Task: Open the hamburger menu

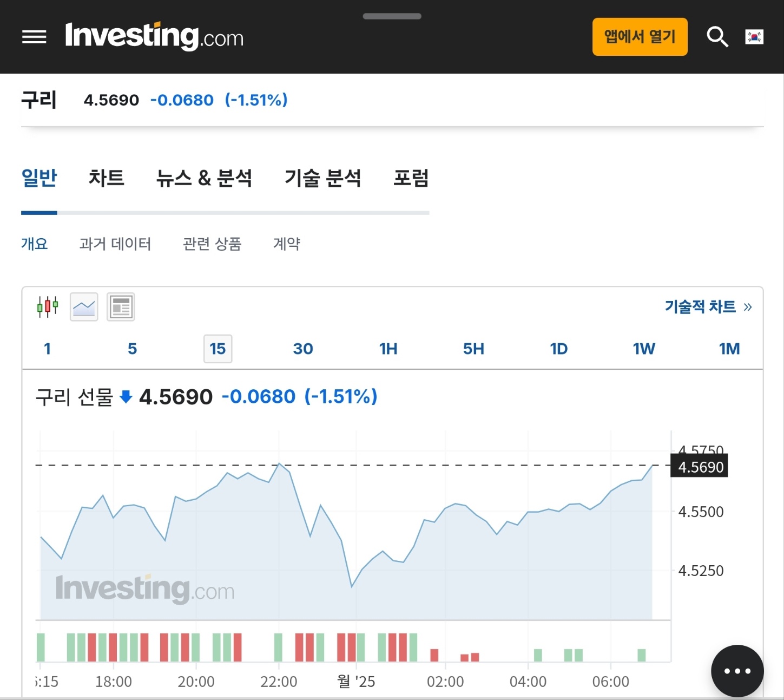Action: (x=34, y=37)
